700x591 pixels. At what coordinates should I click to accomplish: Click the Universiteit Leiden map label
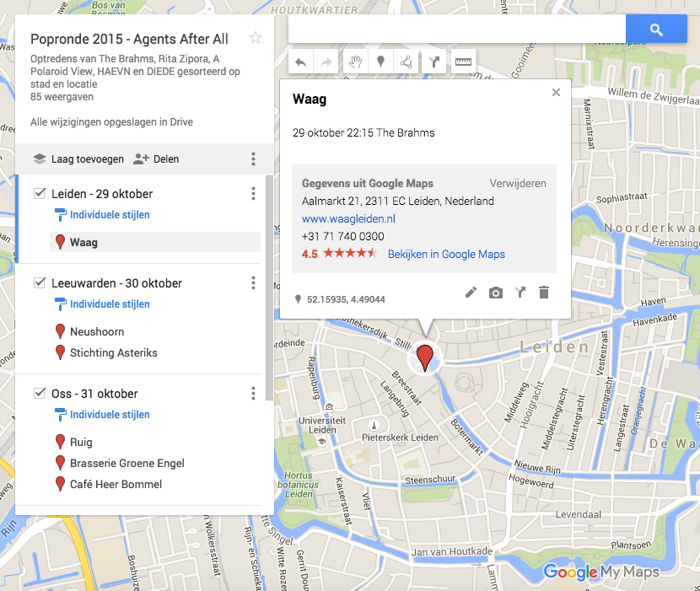(322, 425)
